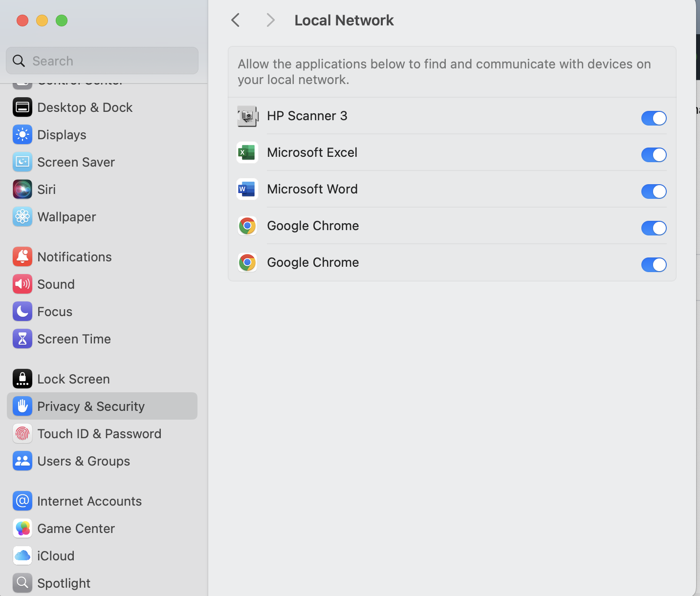The height and width of the screenshot is (596, 700).
Task: Click the Displays sidebar icon
Action: point(22,135)
